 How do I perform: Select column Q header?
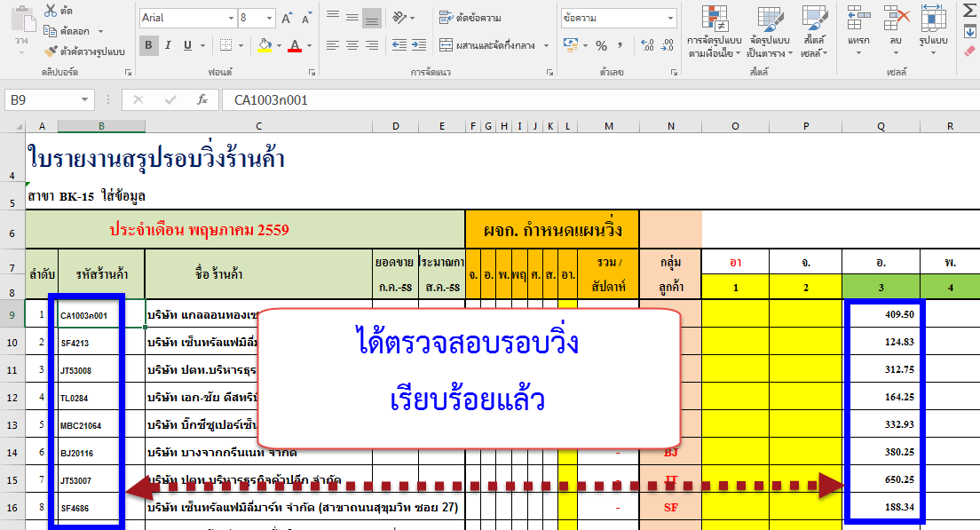pos(881,126)
